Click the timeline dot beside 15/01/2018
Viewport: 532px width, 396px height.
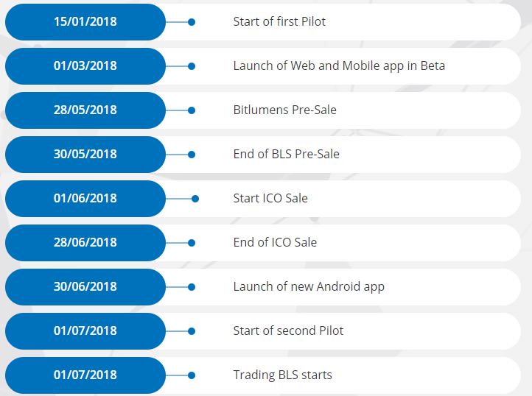tap(192, 22)
